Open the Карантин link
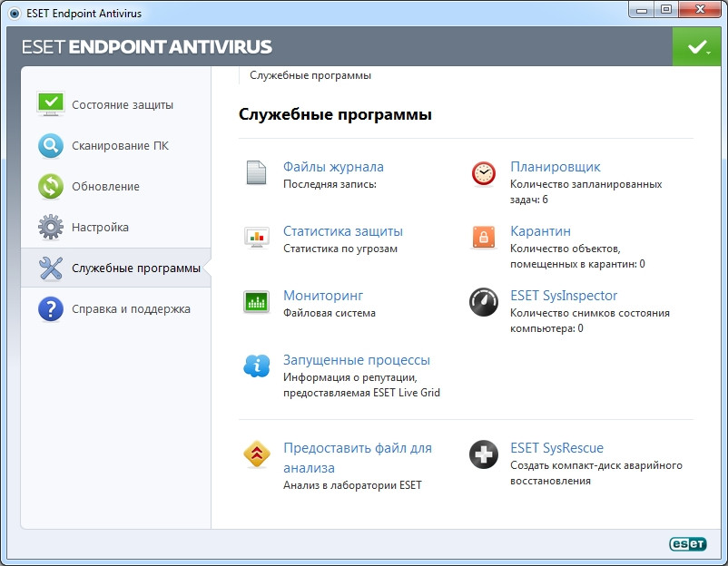Image resolution: width=728 pixels, height=566 pixels. point(540,231)
